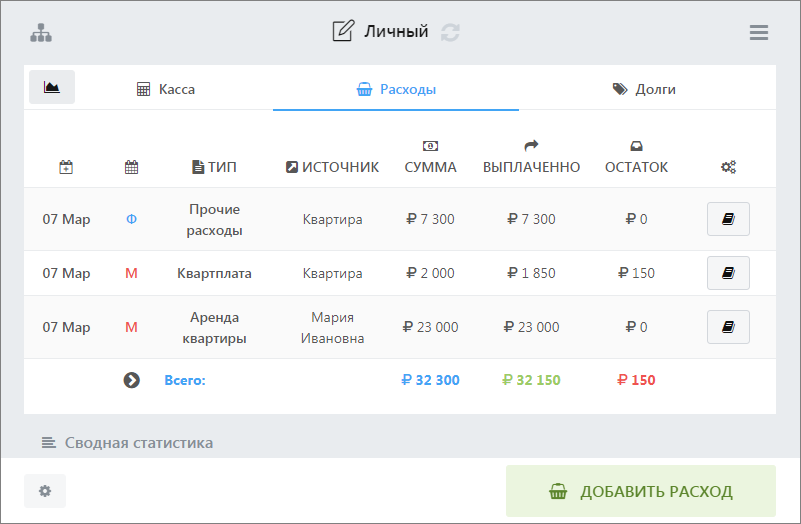Click the sync refresh icon
Viewport: 801px width, 524px height.
(x=450, y=32)
